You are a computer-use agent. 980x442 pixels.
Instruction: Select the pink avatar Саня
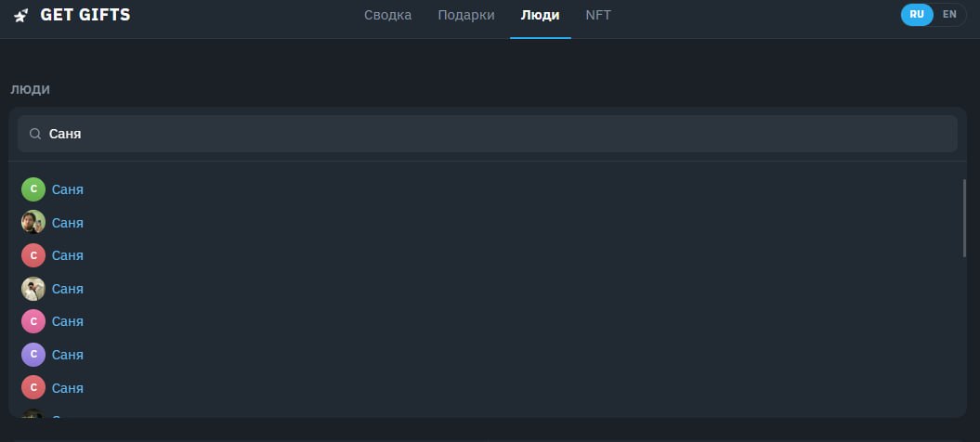33,321
